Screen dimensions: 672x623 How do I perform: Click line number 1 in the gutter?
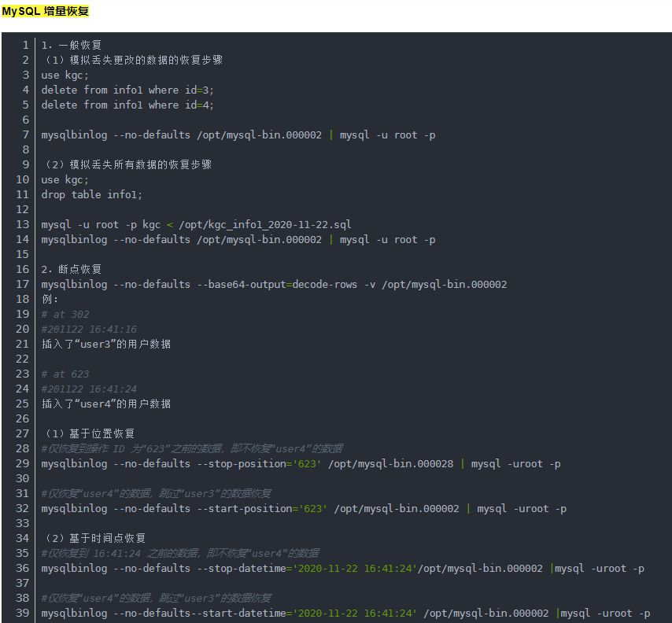26,45
